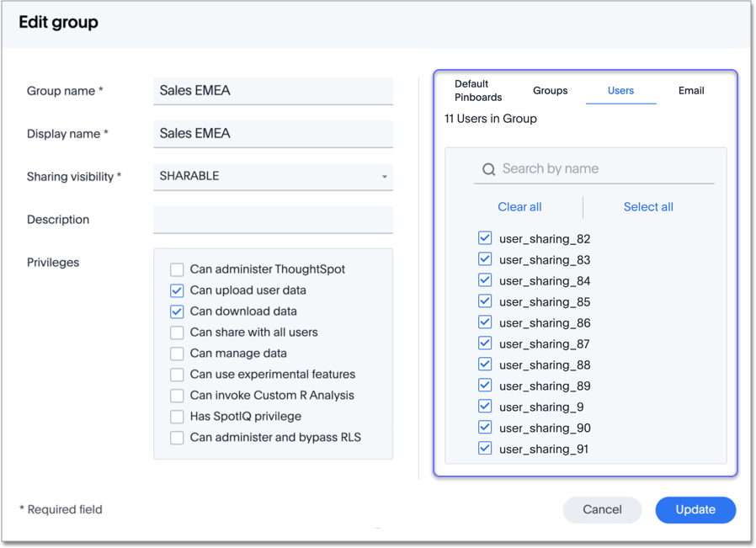Focus the Description input field
This screenshot has height=548, width=756.
(273, 220)
